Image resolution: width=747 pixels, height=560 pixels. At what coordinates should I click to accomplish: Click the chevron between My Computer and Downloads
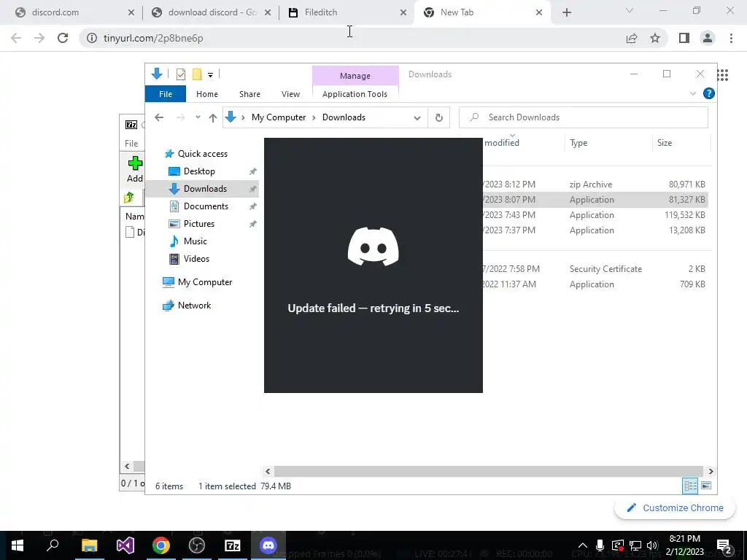coord(314,117)
